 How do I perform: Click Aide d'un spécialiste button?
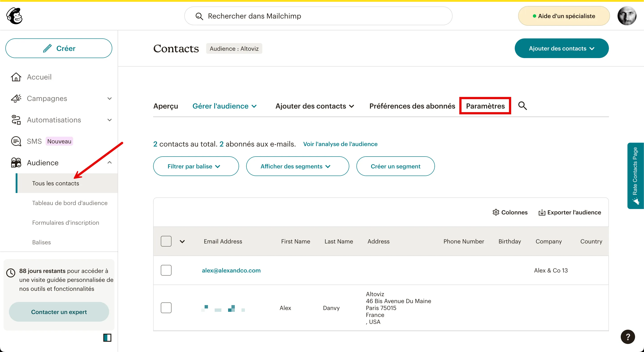(x=564, y=16)
